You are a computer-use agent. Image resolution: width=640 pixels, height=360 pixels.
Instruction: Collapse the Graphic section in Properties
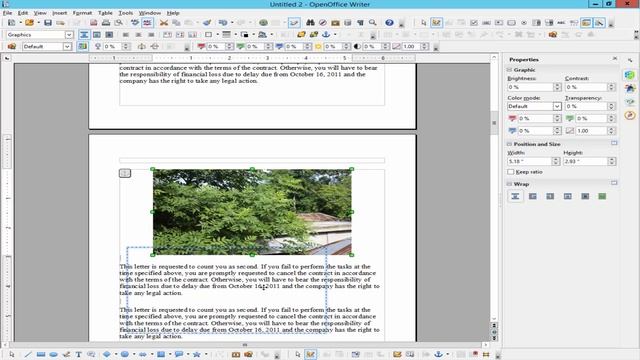[509, 70]
